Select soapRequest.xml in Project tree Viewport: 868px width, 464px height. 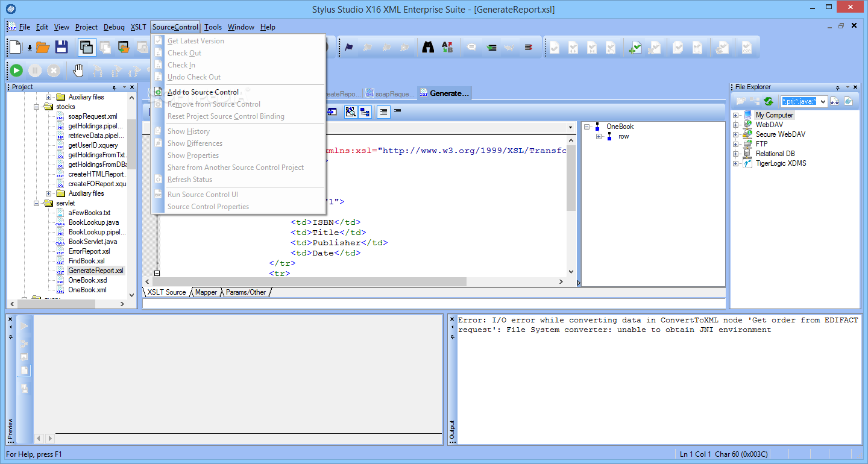click(x=93, y=116)
